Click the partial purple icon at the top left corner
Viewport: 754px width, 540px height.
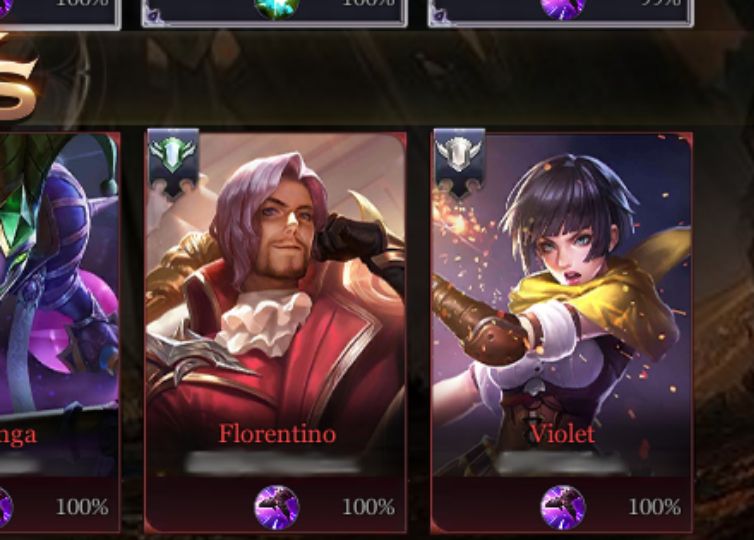5,8
